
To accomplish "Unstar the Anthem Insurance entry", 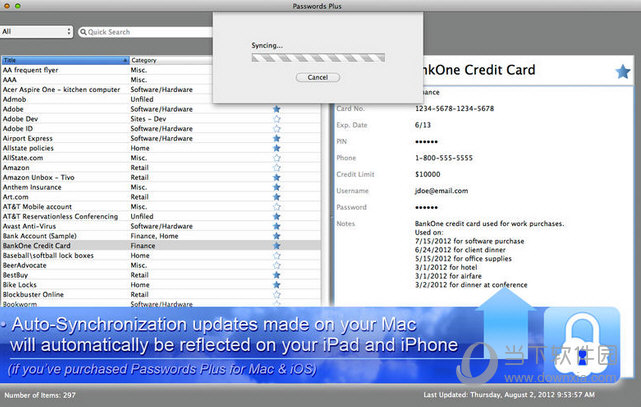I will point(277,187).
